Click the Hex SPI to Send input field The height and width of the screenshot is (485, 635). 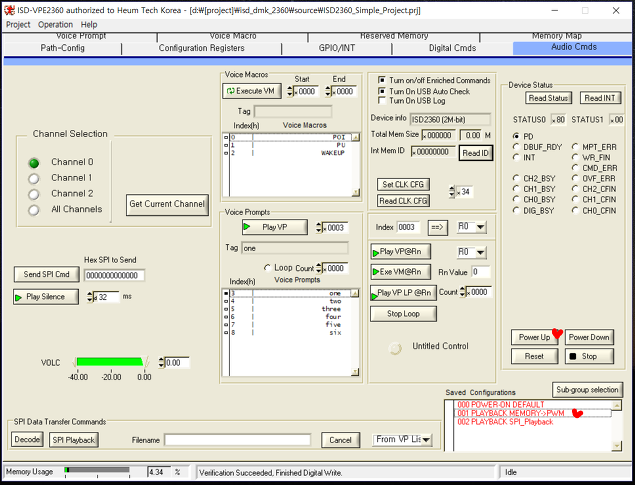[x=114, y=275]
